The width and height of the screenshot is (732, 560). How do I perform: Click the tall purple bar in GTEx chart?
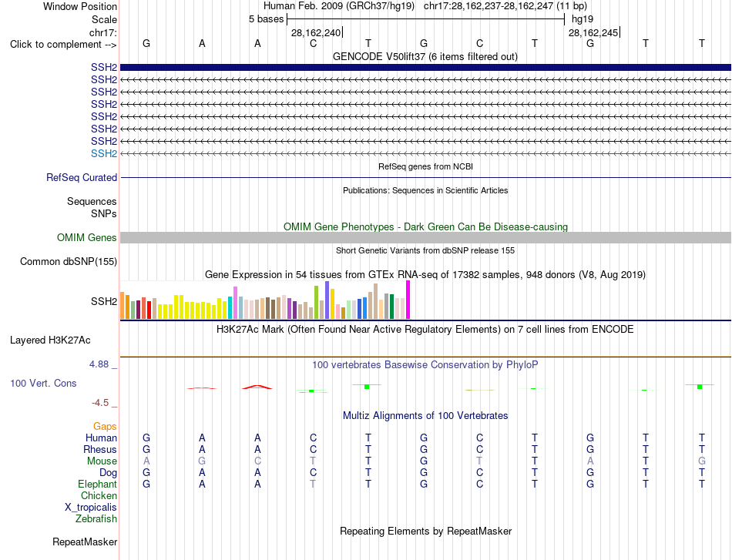[327, 300]
